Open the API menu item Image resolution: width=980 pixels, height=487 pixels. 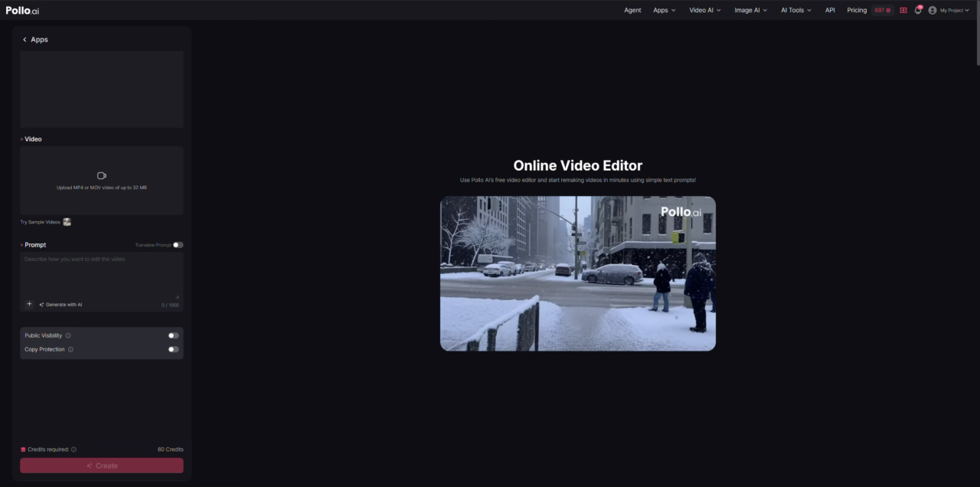(x=830, y=10)
